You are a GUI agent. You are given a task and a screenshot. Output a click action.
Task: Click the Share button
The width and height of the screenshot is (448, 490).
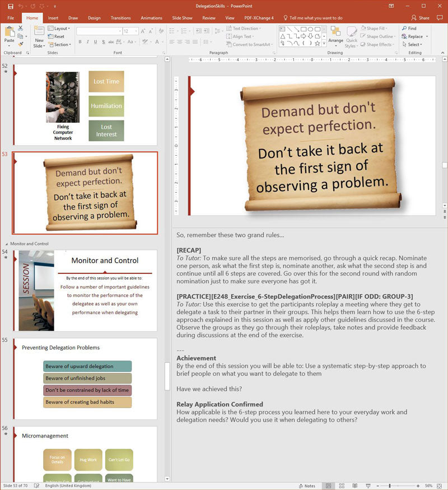click(420, 18)
